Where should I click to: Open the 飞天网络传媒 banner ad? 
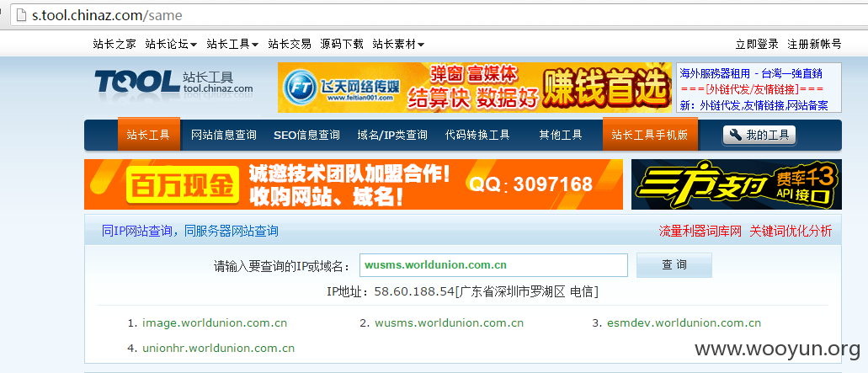[x=474, y=88]
